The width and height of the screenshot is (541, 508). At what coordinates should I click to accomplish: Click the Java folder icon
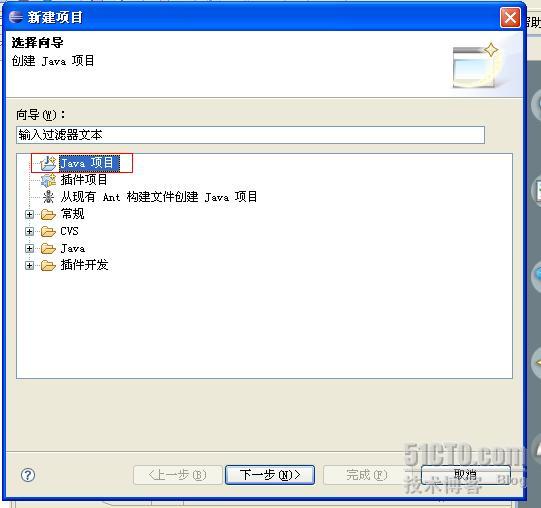click(x=48, y=248)
